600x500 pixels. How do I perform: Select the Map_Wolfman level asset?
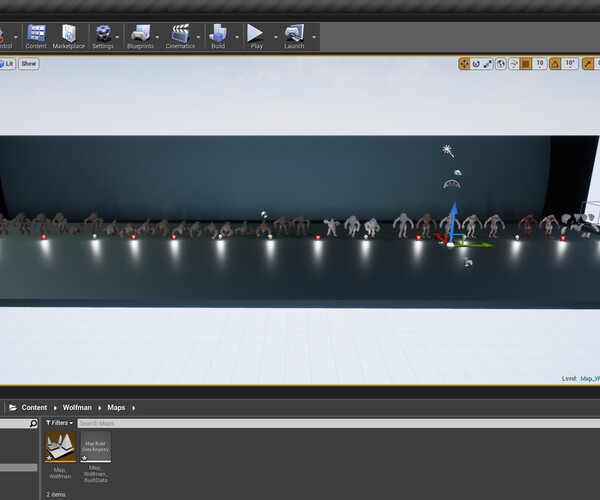(60, 455)
